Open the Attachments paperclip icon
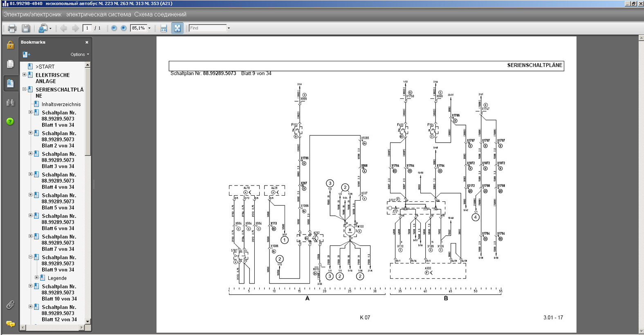Image resolution: width=644 pixels, height=335 pixels. [10, 305]
